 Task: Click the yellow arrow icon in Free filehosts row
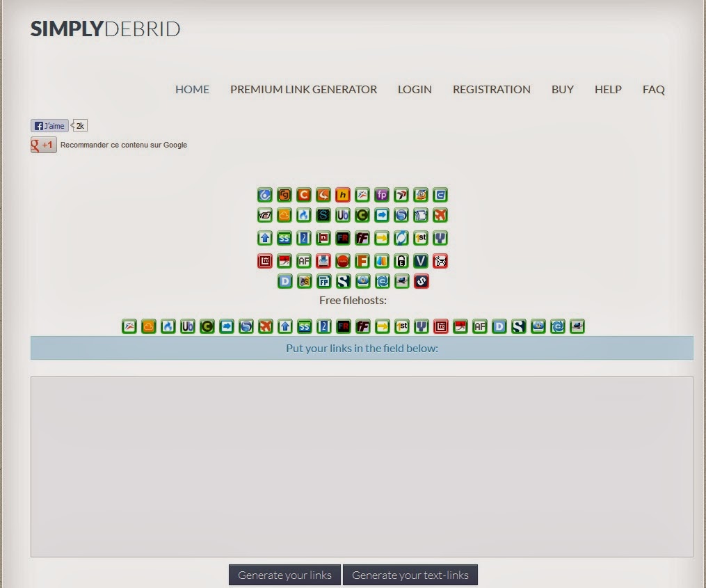pyautogui.click(x=383, y=326)
